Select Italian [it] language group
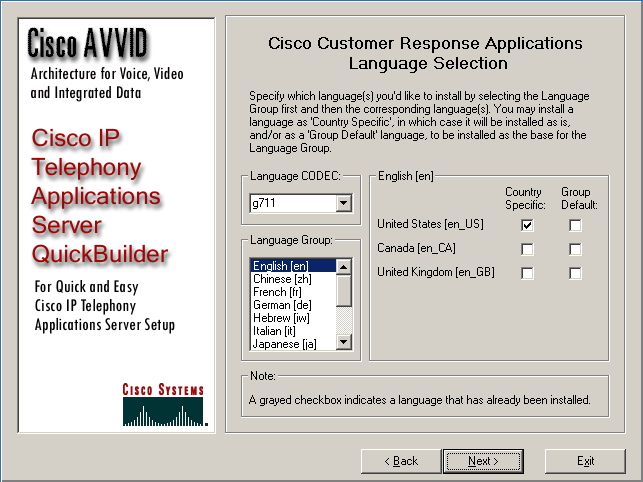Image resolution: width=643 pixels, height=482 pixels. point(293,331)
